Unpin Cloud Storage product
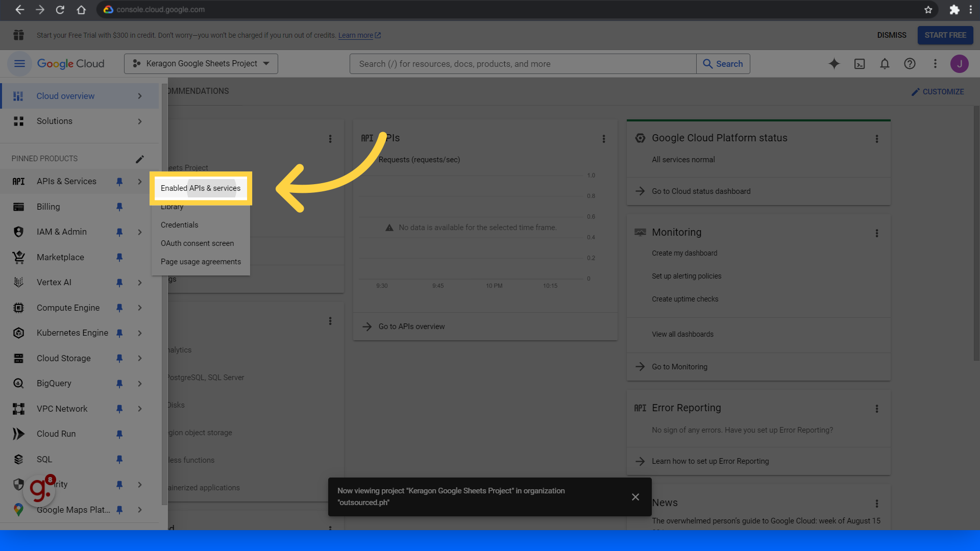 119,358
